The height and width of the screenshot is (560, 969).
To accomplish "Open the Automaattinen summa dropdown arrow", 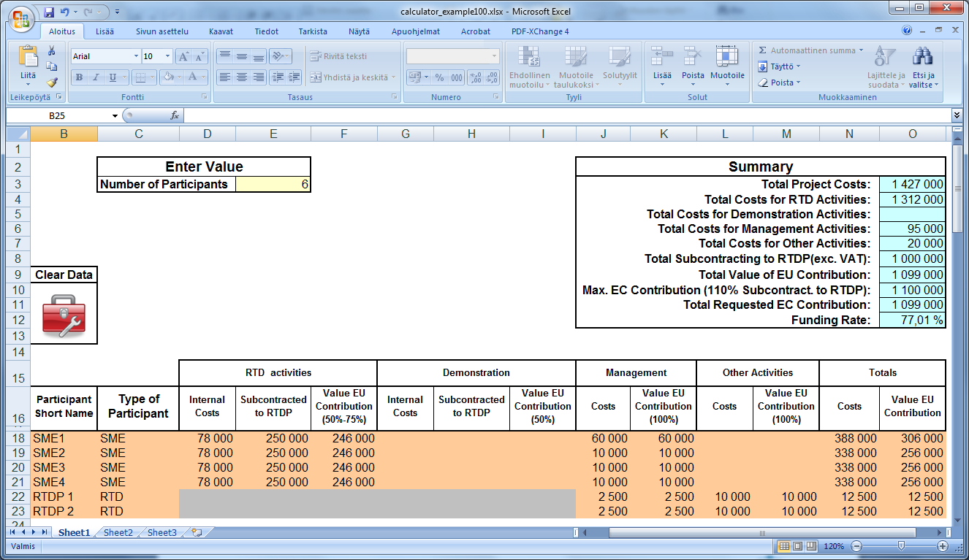I will 861,50.
